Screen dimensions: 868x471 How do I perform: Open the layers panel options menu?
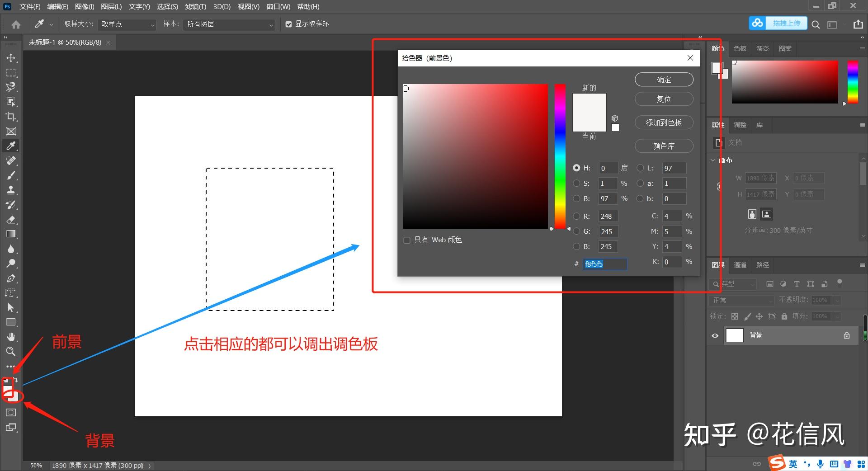coord(862,265)
